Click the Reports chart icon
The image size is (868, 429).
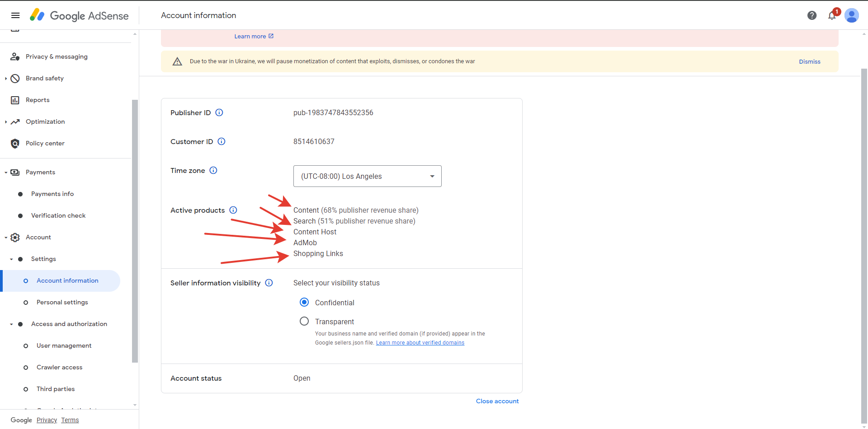pyautogui.click(x=15, y=100)
